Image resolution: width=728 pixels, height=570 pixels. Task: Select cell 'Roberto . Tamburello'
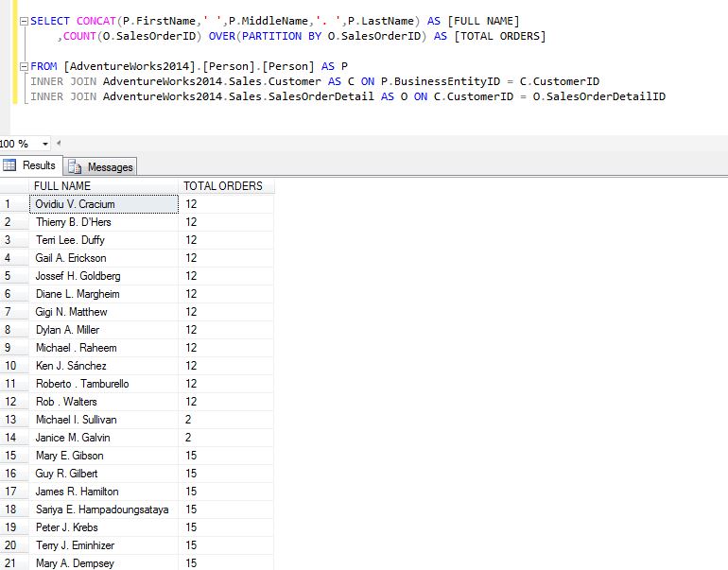[x=104, y=384]
